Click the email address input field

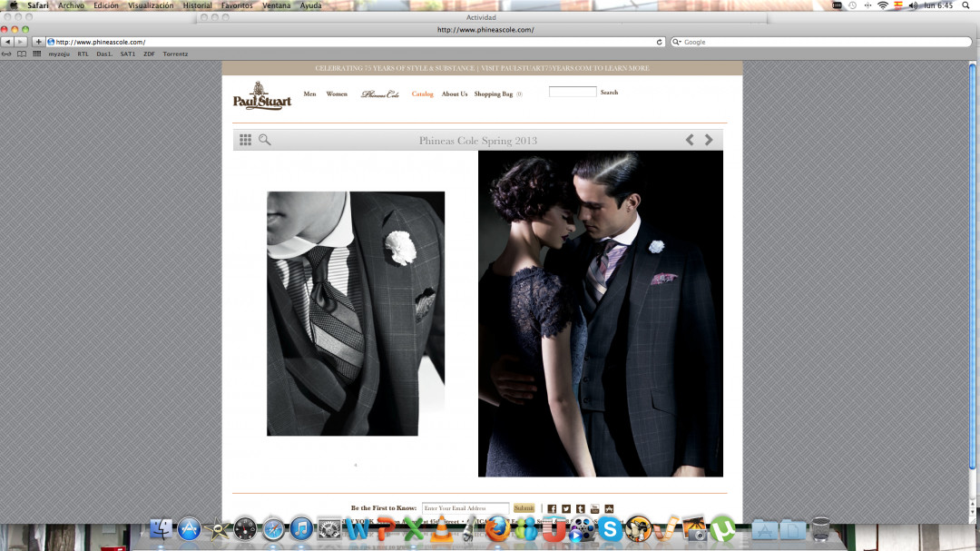(465, 508)
